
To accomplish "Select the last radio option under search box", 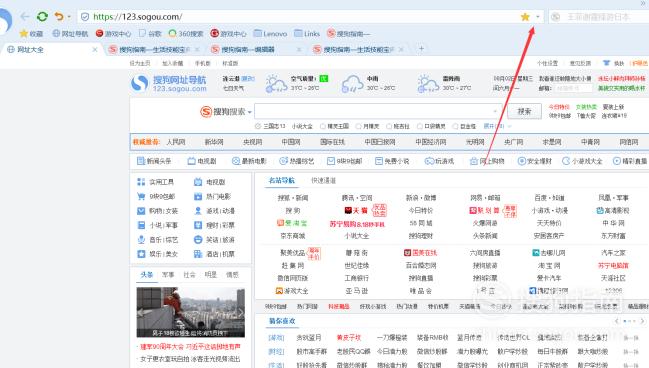I will pos(455,126).
